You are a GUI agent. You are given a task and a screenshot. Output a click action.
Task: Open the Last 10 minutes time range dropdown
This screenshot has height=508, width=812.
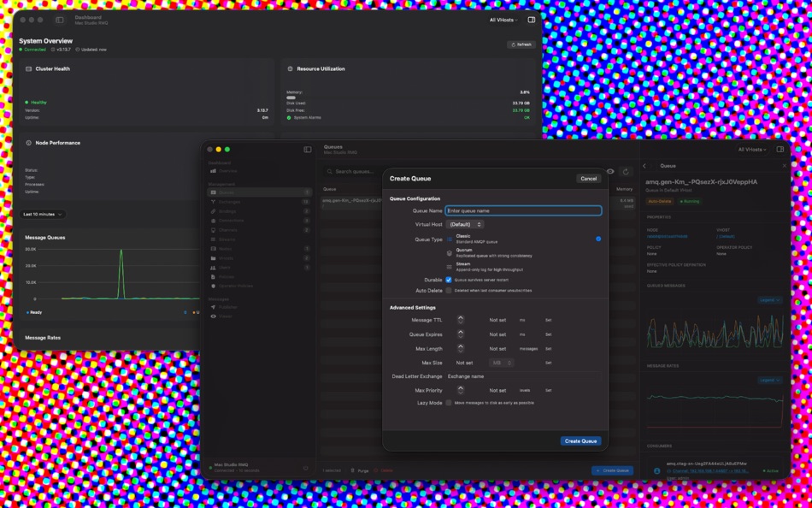(x=43, y=214)
